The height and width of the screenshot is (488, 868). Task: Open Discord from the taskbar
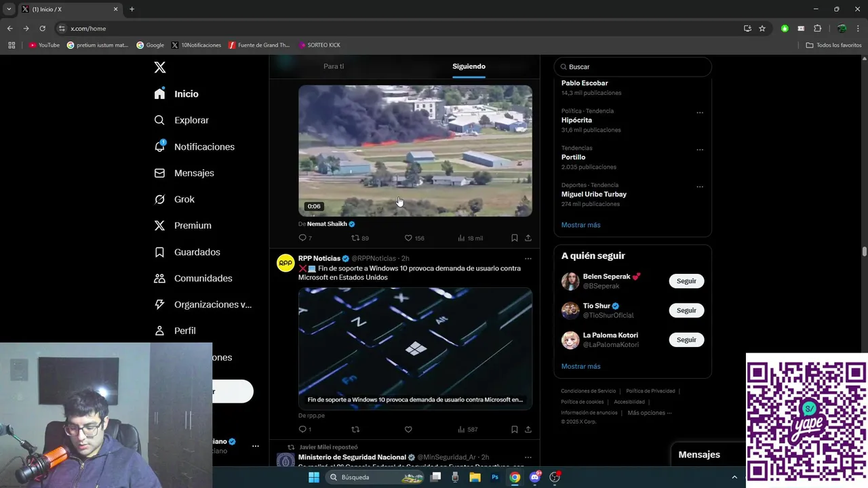pyautogui.click(x=535, y=477)
